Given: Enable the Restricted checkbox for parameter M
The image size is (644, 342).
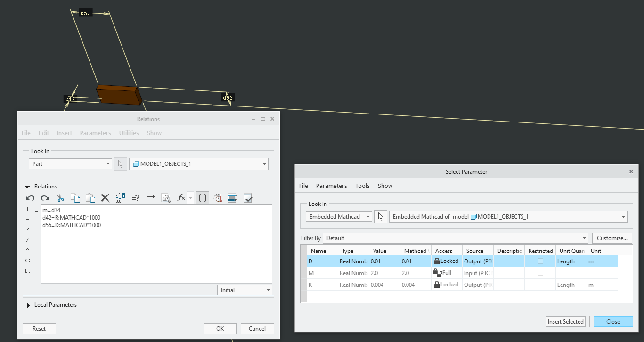Looking at the screenshot, I should (539, 272).
